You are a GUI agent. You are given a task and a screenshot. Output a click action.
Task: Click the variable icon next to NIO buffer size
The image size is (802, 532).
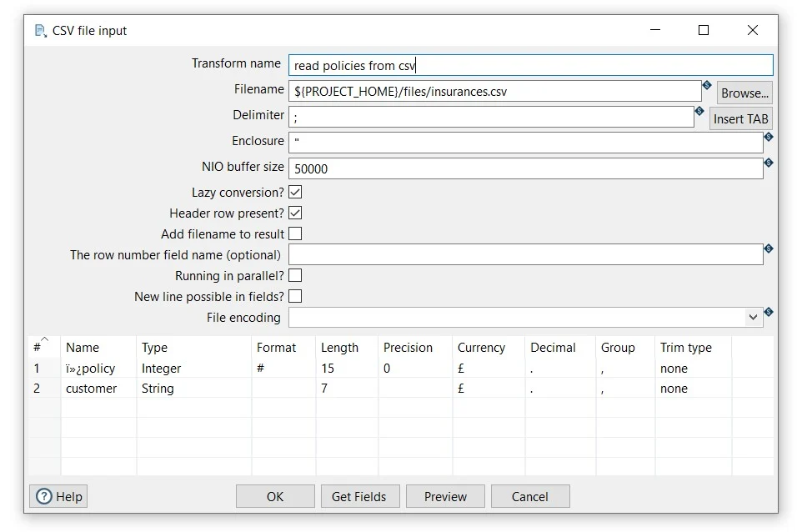pyautogui.click(x=768, y=163)
